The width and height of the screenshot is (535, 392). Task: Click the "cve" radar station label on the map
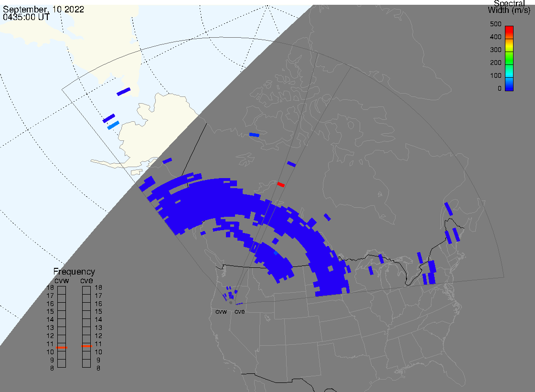point(239,312)
